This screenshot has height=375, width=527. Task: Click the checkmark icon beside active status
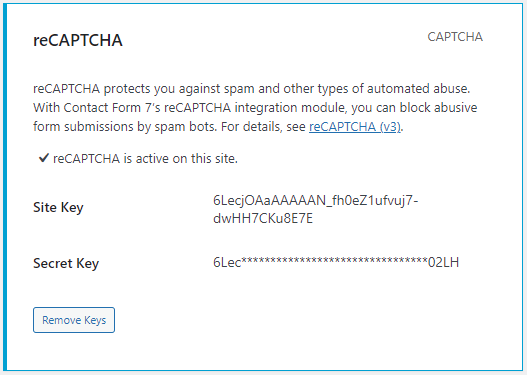pos(44,158)
